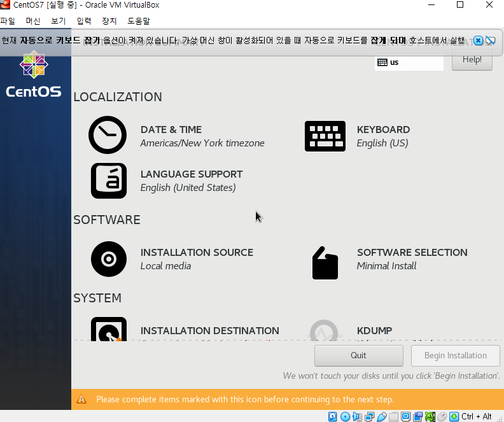Open the Date & Time clock icon
The width and height of the screenshot is (504, 422).
tap(108, 135)
